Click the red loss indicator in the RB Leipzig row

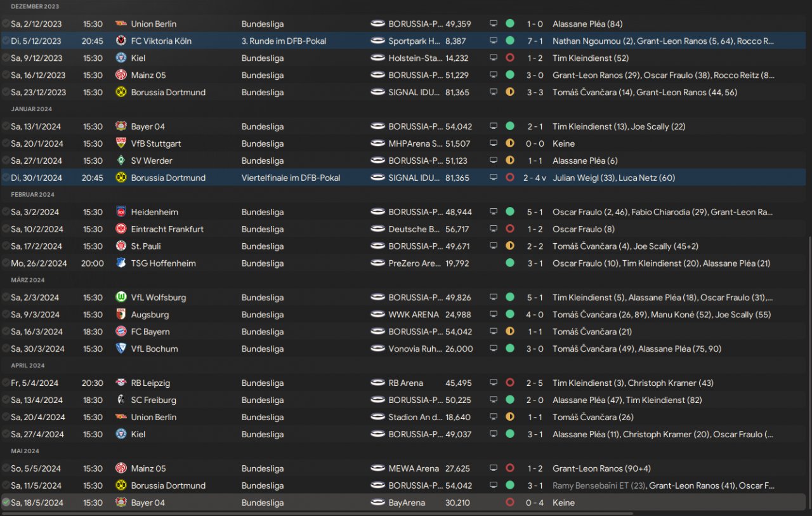pos(509,384)
